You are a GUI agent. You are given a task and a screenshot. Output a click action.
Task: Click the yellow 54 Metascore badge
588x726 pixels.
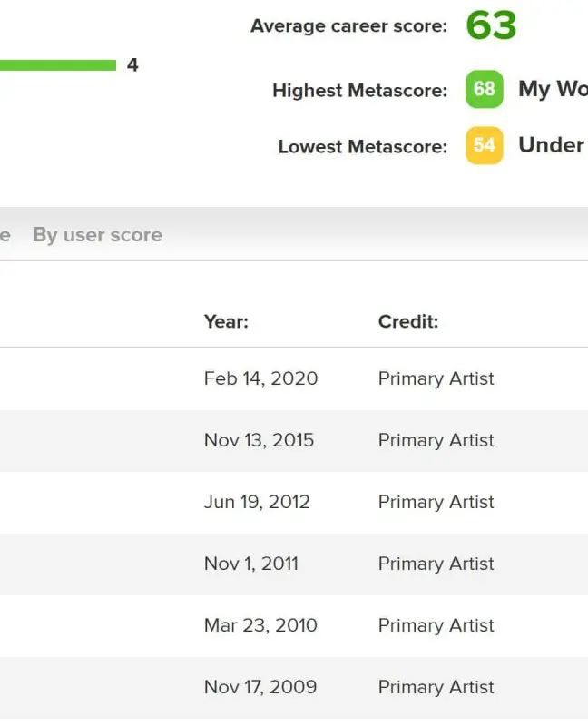tap(484, 146)
